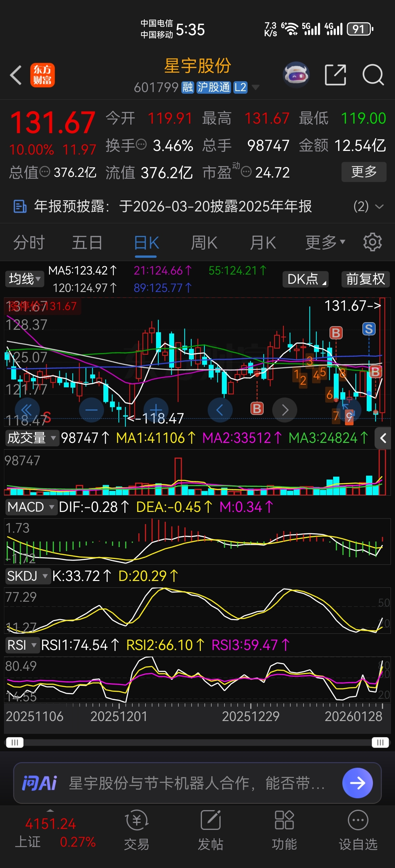The height and width of the screenshot is (868, 395).
Task: Open DK点 dropdown
Action: pyautogui.click(x=305, y=279)
